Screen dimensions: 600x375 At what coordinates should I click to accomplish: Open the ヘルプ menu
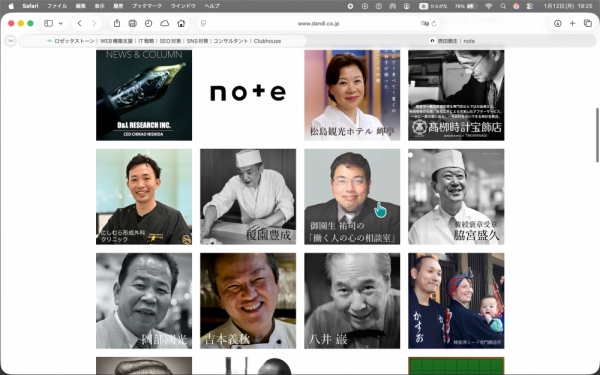coord(212,6)
